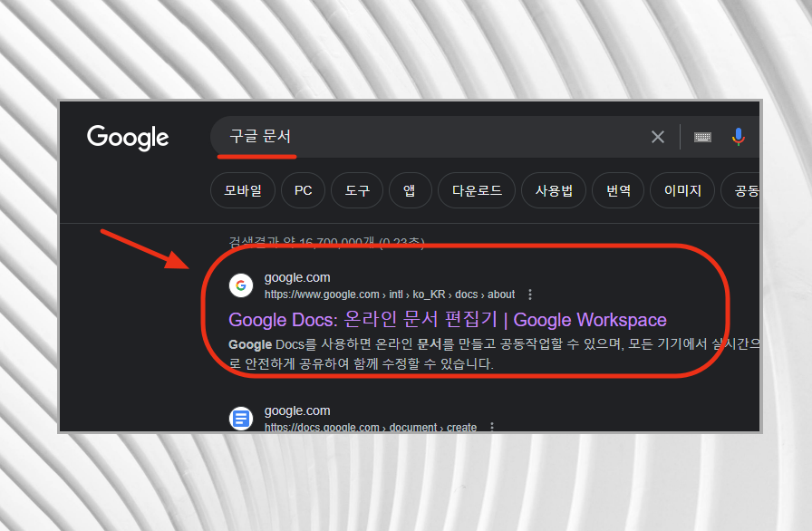
Task: Open the Google logo homepage link
Action: [x=128, y=138]
